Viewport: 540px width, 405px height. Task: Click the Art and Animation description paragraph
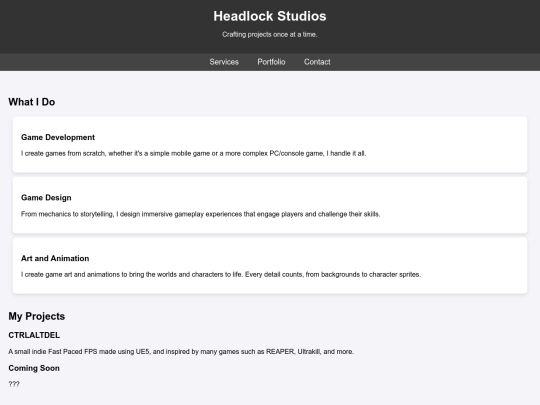coord(221,274)
